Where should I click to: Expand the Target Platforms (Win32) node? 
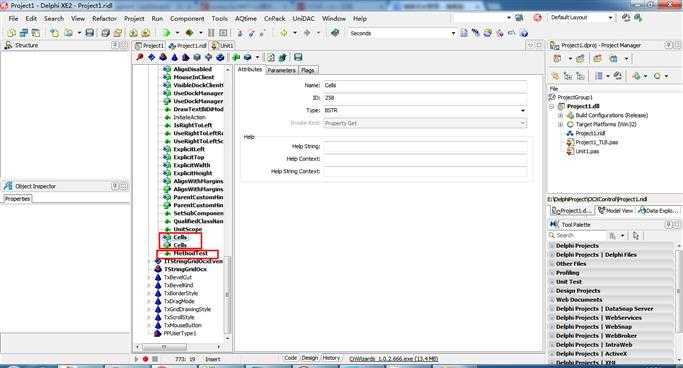point(561,125)
